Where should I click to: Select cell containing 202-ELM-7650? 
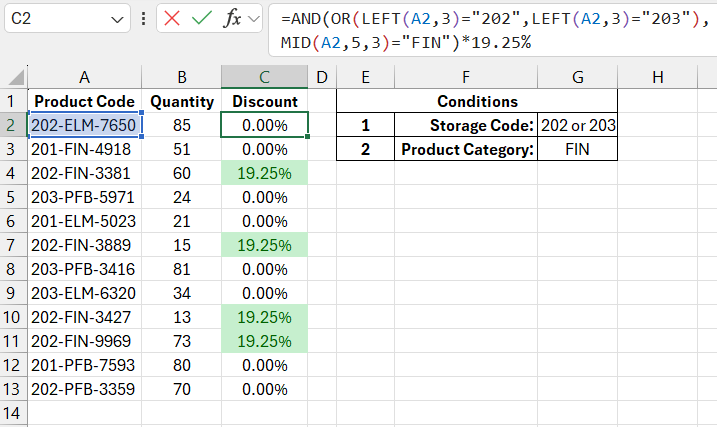coord(85,125)
